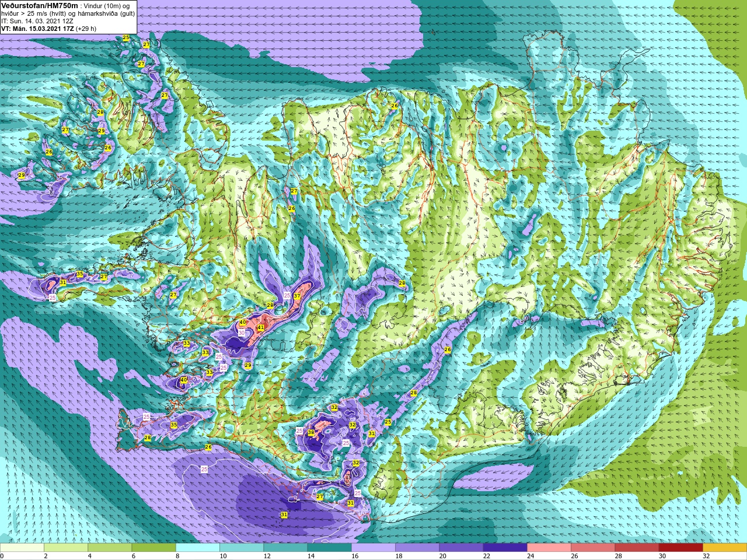Image resolution: width=747 pixels, height=560 pixels.
Task: Pick the purple 20–22 m/s legend swatch
Action: (x=461, y=548)
